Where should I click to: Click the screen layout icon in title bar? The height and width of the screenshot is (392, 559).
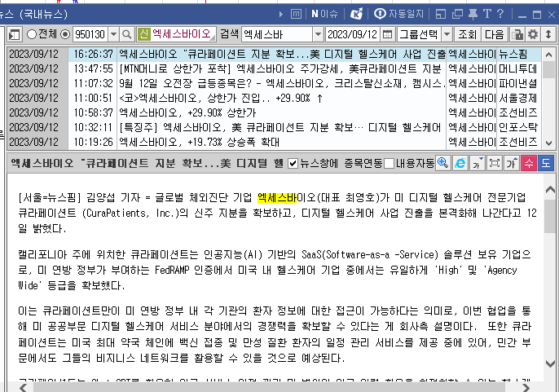point(441,15)
